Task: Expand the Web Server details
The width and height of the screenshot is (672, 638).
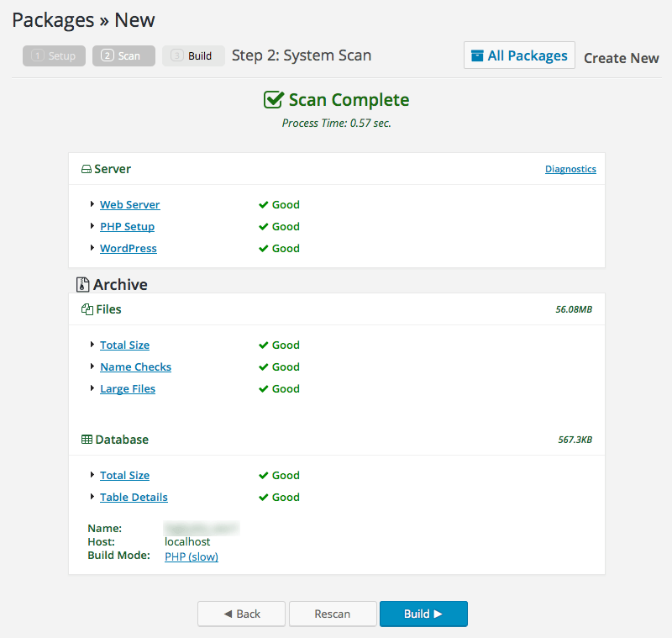Action: click(129, 204)
